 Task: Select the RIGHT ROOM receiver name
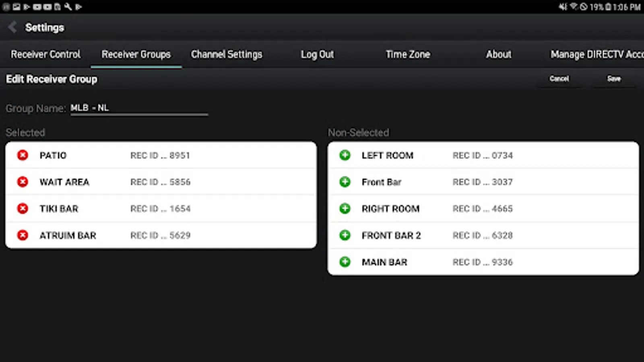(390, 208)
